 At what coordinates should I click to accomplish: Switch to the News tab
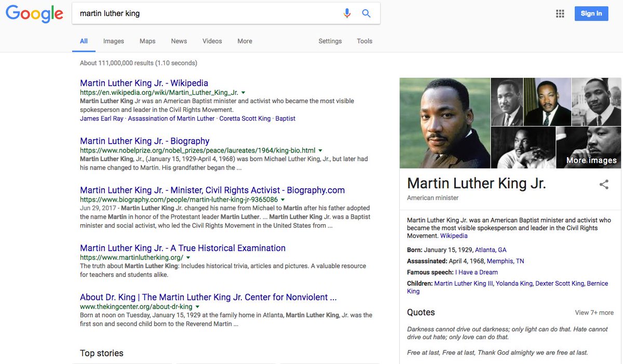(x=179, y=41)
